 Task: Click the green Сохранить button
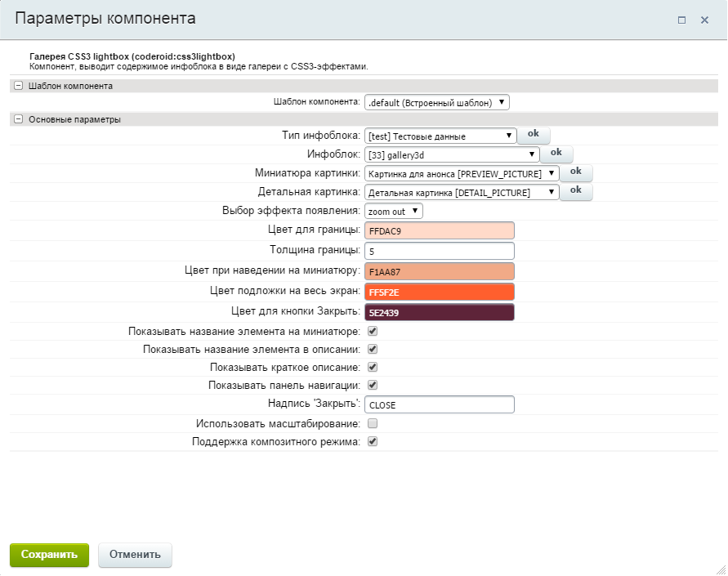49,555
